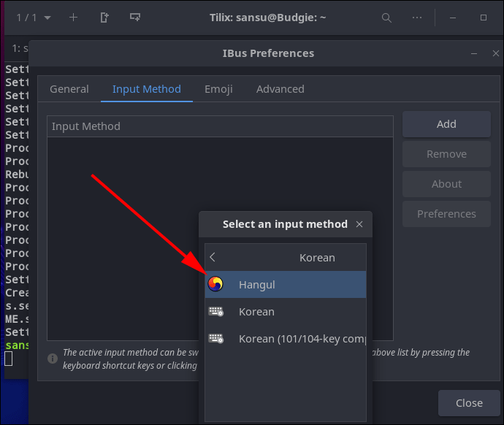
Task: Click the Add input method button
Action: point(446,124)
